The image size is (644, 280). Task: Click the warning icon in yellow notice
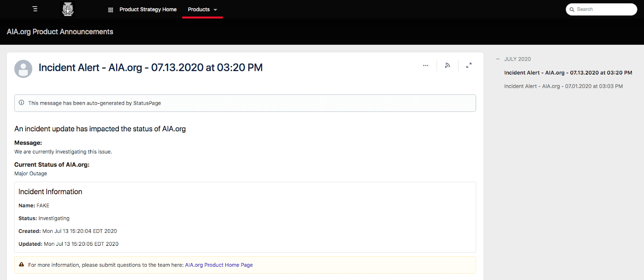coord(22,264)
